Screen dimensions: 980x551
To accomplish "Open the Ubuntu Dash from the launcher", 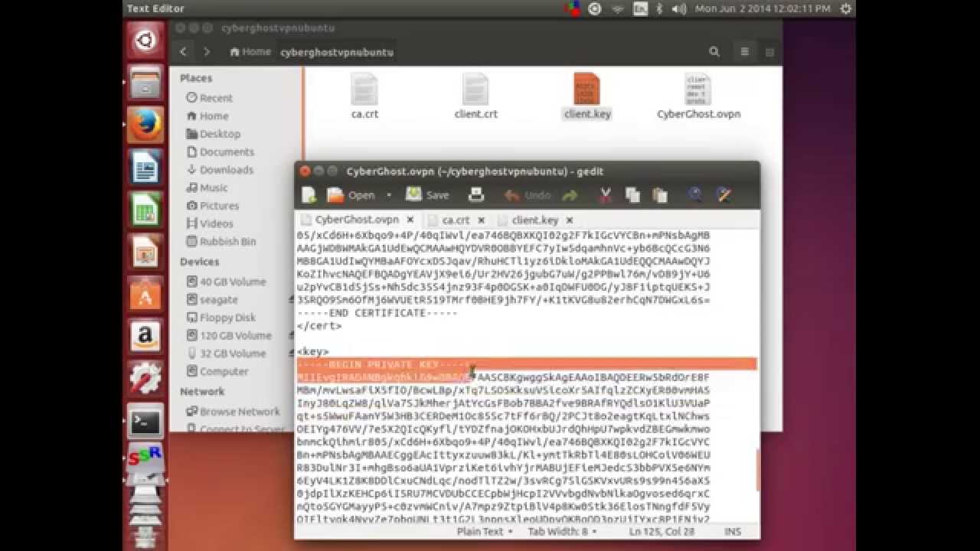I will 145,41.
